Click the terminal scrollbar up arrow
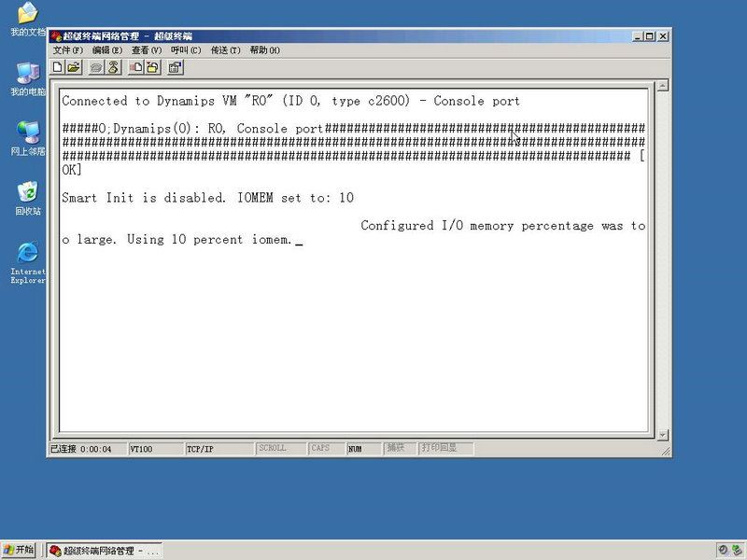 [662, 85]
